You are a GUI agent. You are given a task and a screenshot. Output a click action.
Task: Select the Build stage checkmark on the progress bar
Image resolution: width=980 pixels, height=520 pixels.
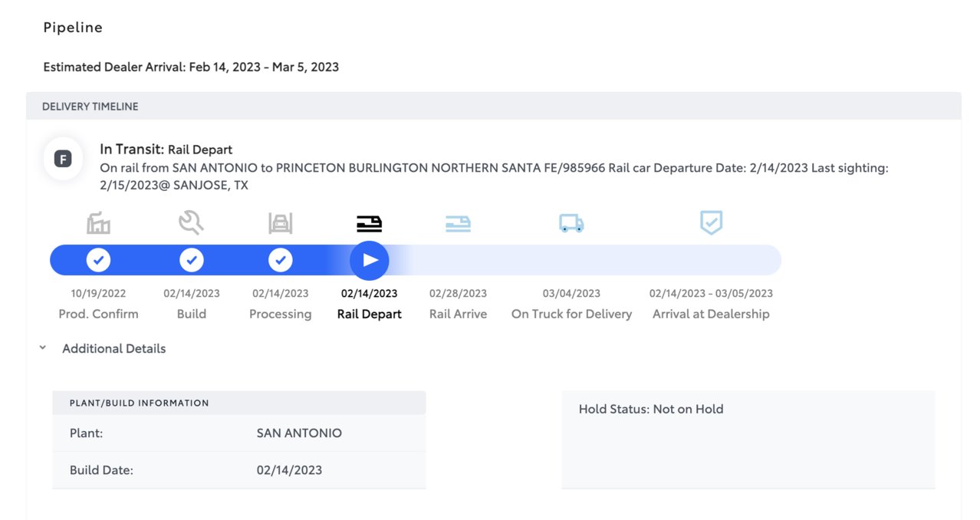pos(192,260)
